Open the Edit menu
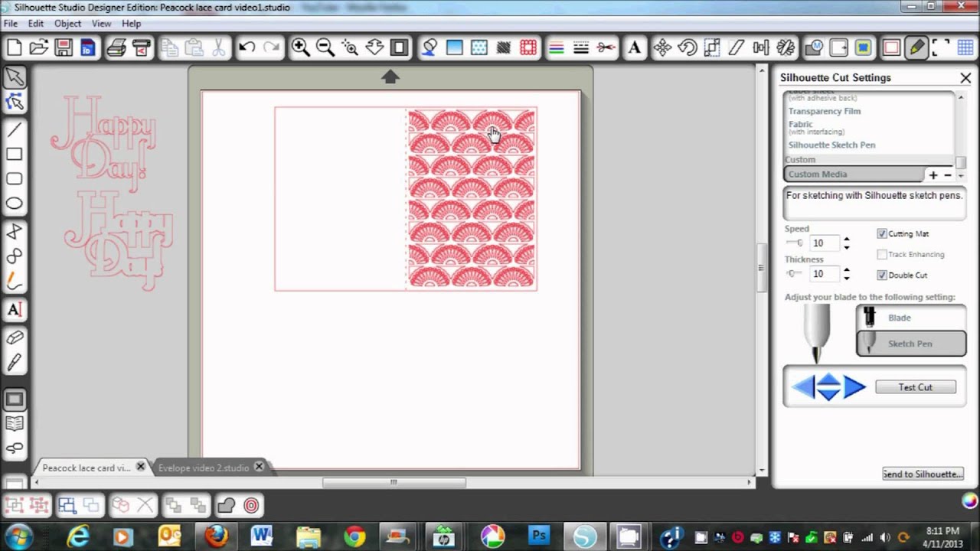Viewport: 980px width, 551px height. (36, 24)
